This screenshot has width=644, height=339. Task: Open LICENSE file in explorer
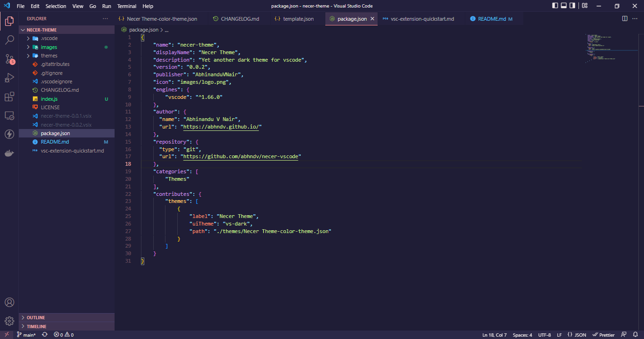pos(66,107)
